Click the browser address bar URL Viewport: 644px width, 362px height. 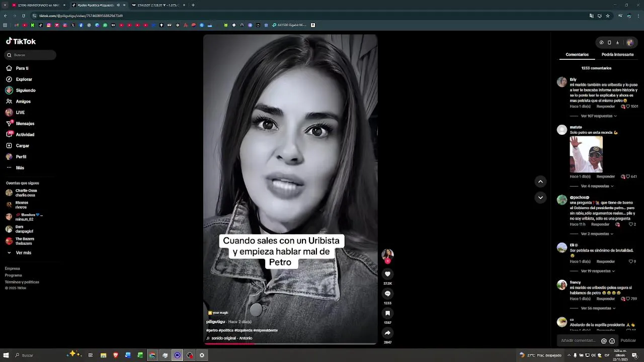pyautogui.click(x=81, y=16)
